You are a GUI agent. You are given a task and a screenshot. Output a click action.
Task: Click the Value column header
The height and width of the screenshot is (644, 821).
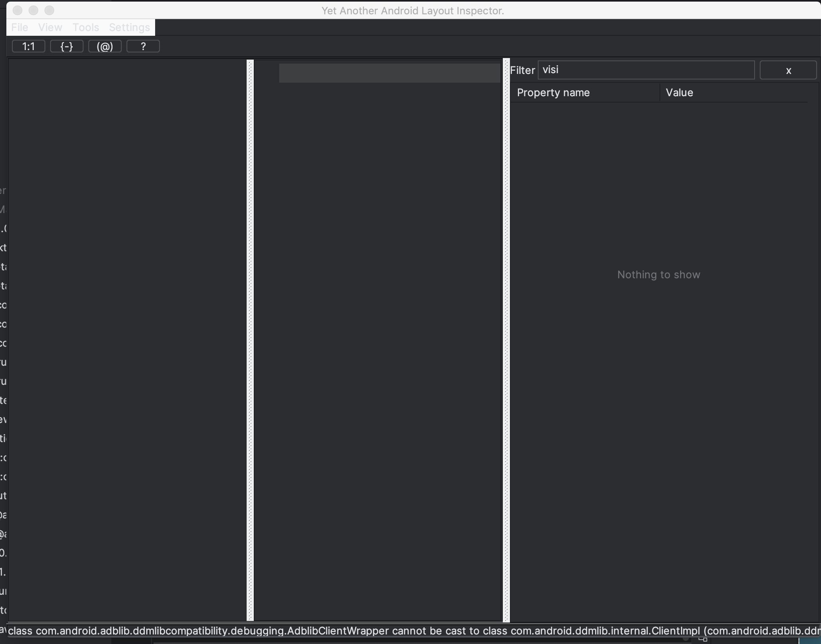[x=679, y=93]
